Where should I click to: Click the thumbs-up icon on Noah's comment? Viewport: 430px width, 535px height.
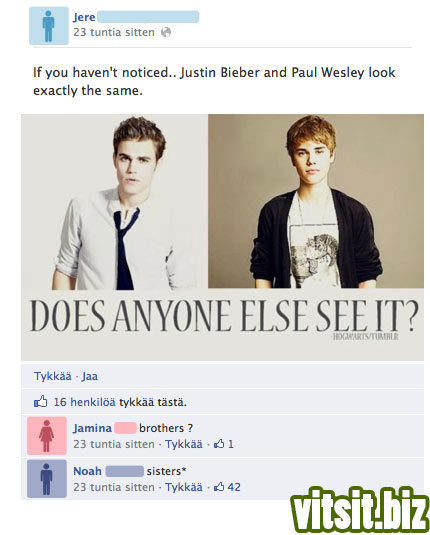219,487
